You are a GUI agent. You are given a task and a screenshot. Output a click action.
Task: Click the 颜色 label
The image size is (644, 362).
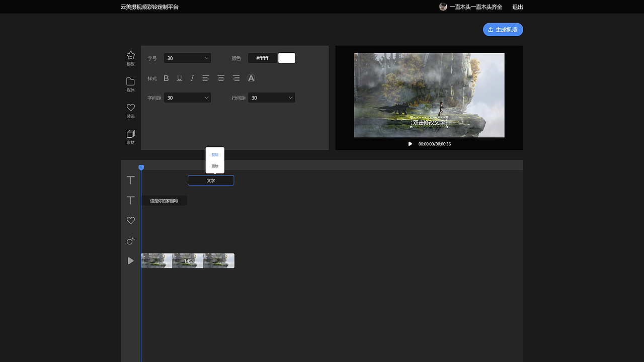[x=236, y=58]
